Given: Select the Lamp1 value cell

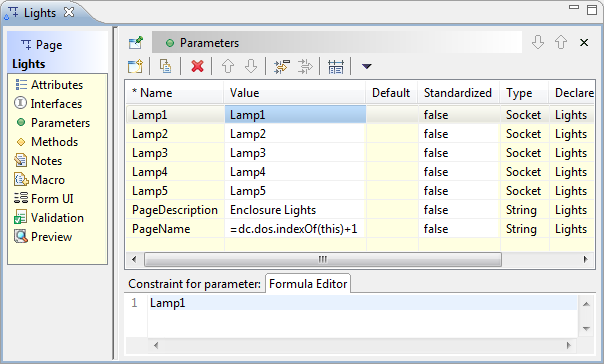Looking at the screenshot, I should (x=295, y=114).
